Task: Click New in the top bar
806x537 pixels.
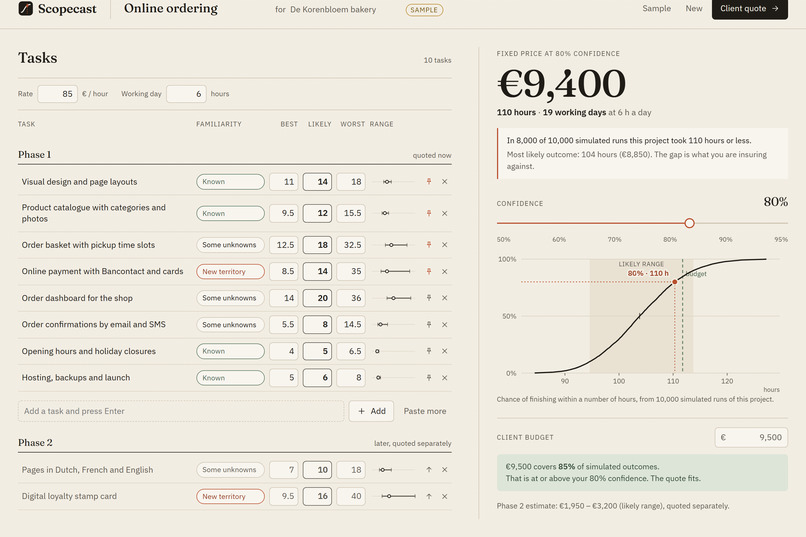Action: click(x=693, y=8)
